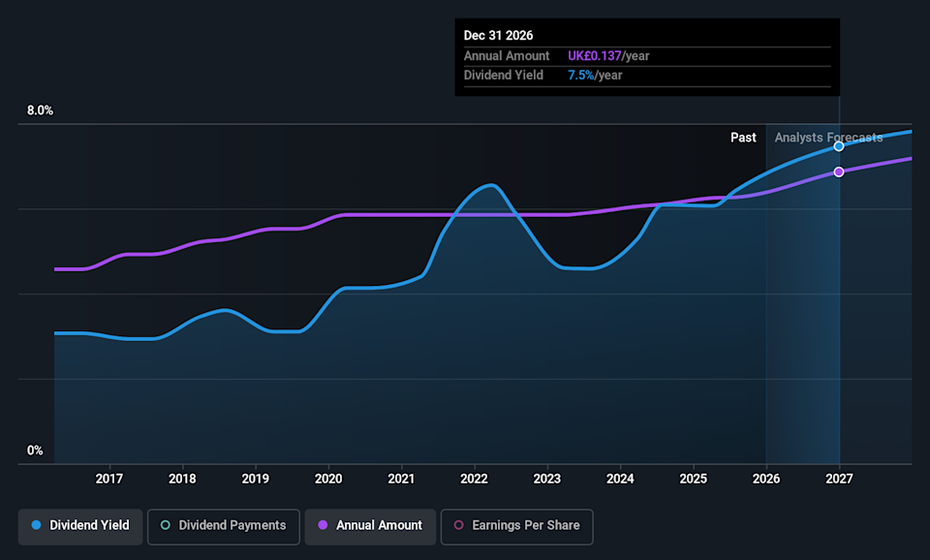Select the 2022 year label on x-axis

474,478
